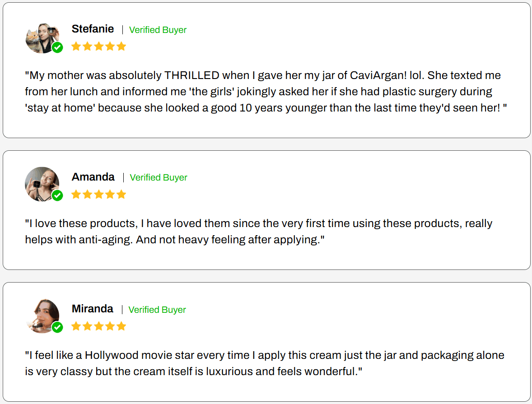Click Stefanie's CaviArgan review text

point(266,92)
